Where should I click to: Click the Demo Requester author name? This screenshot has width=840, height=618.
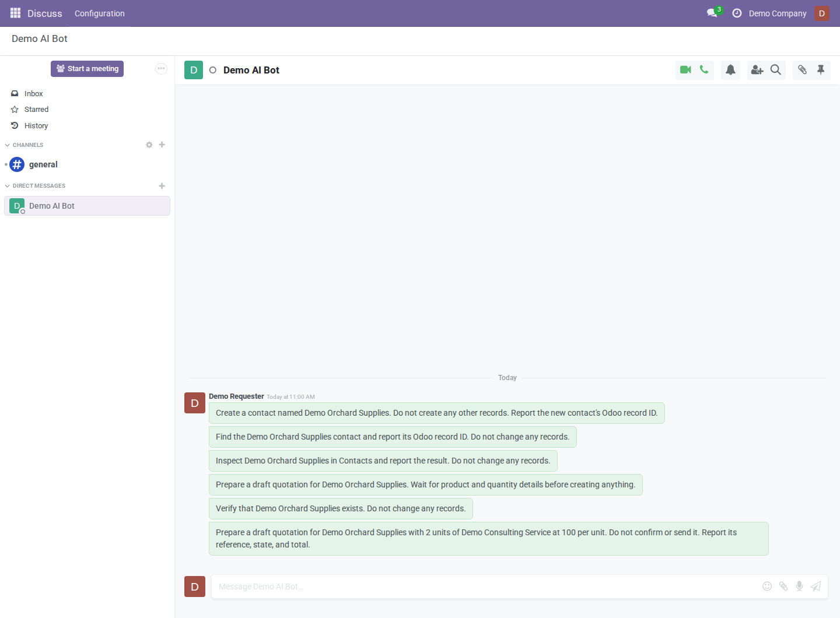pyautogui.click(x=236, y=396)
